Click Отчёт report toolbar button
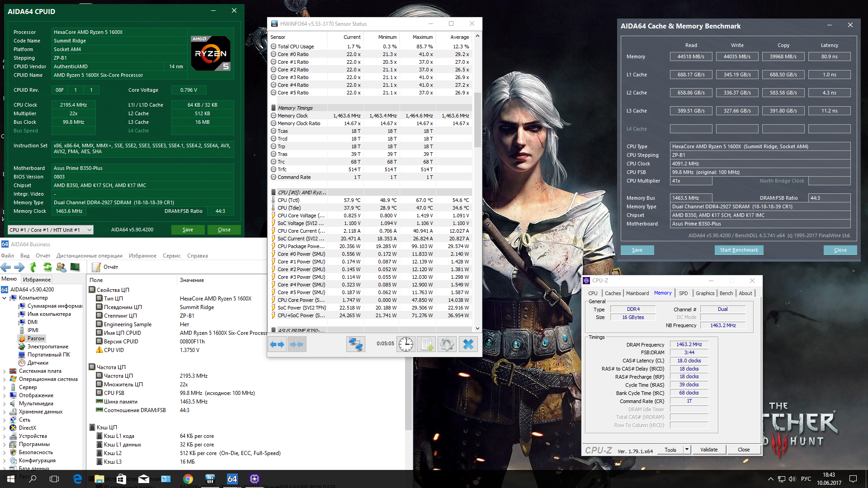This screenshot has width=868, height=488. click(105, 267)
